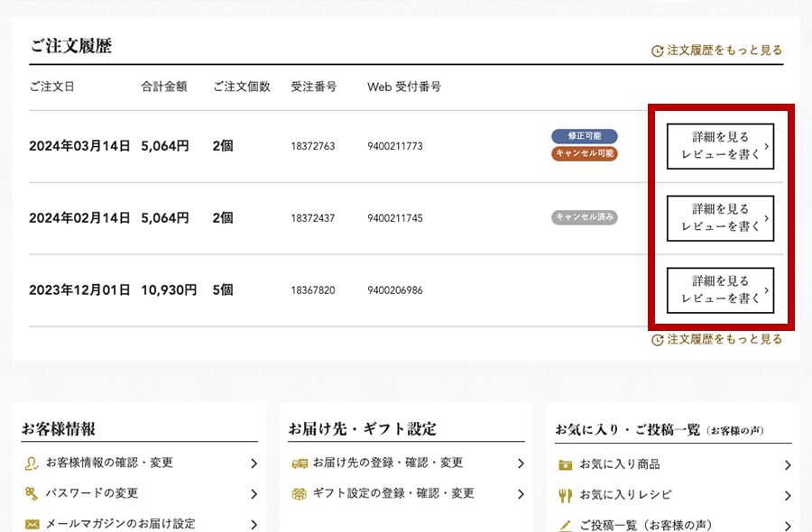
Task: Click the envelope icon for メールマガジンのお届け設定
Action: (x=32, y=524)
